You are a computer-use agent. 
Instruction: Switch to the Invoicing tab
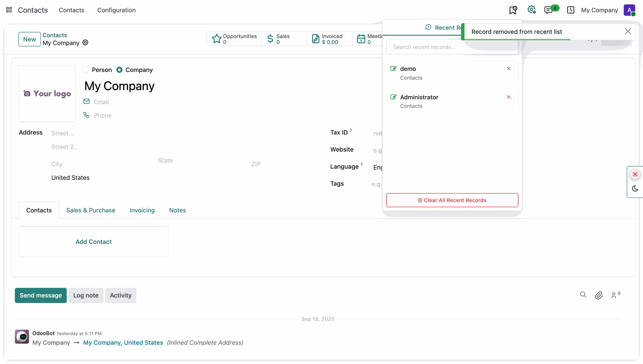click(142, 210)
